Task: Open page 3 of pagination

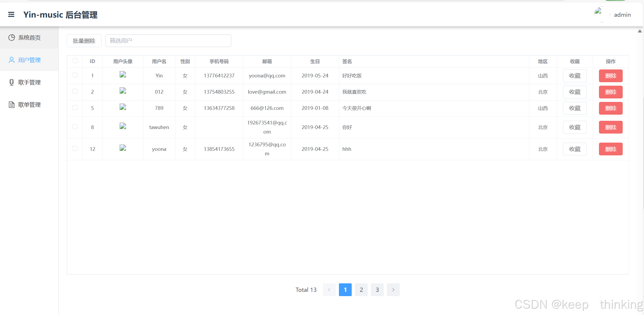Action: tap(377, 290)
